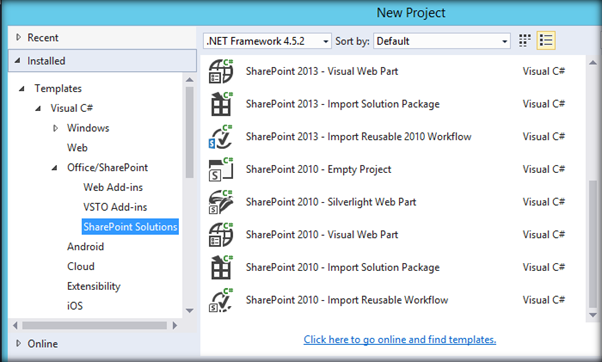Click Visual C# label of Silverlight Web Part row
The image size is (602, 362).
pos(543,202)
